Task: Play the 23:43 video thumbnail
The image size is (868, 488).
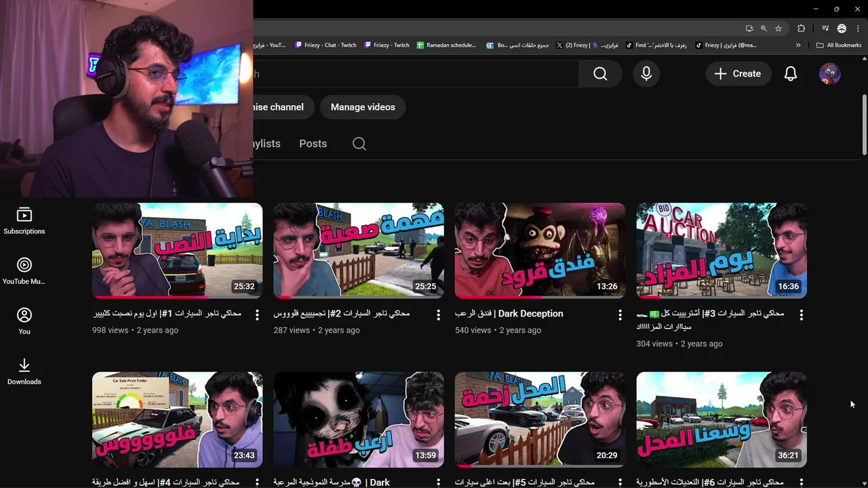Action: tap(178, 420)
